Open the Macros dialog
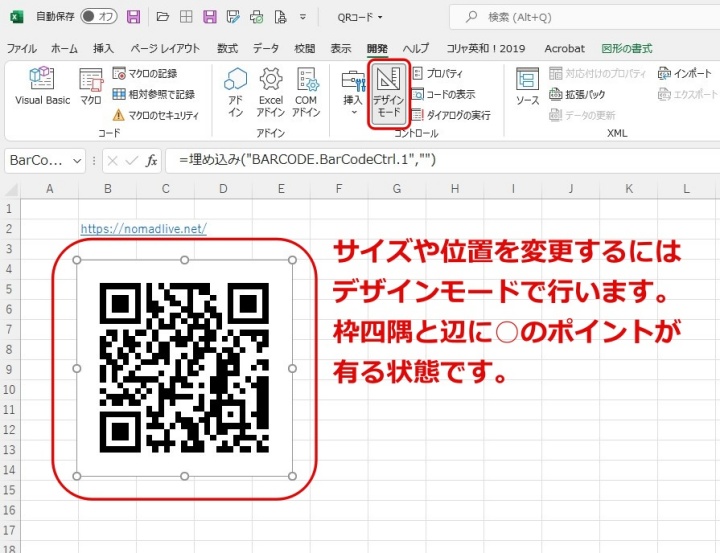Viewport: 720px width, 553px height. coord(91,86)
